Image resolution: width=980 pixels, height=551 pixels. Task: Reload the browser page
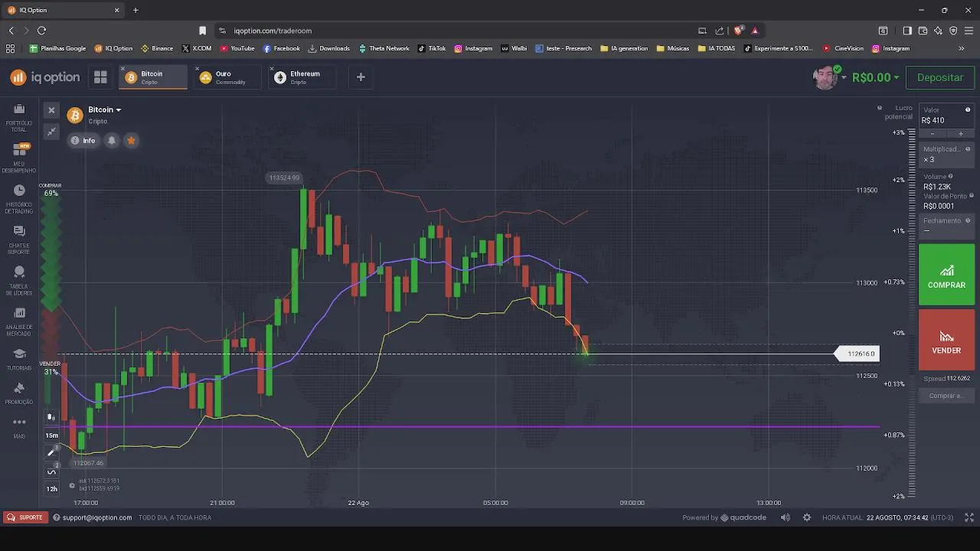(x=41, y=31)
